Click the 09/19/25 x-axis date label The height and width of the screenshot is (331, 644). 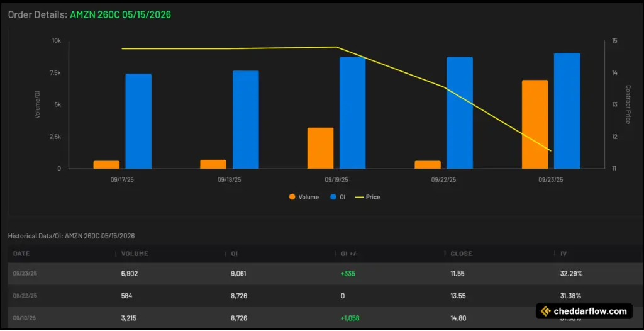[x=336, y=180]
